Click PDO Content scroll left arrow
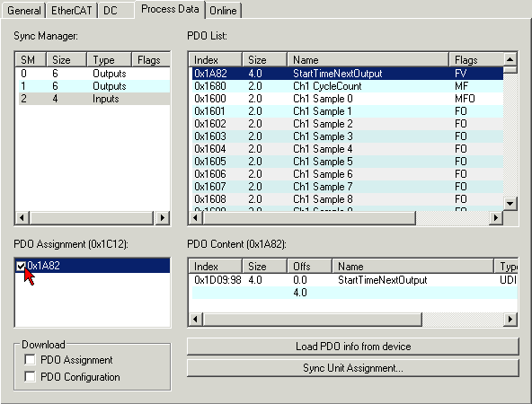 (x=195, y=319)
